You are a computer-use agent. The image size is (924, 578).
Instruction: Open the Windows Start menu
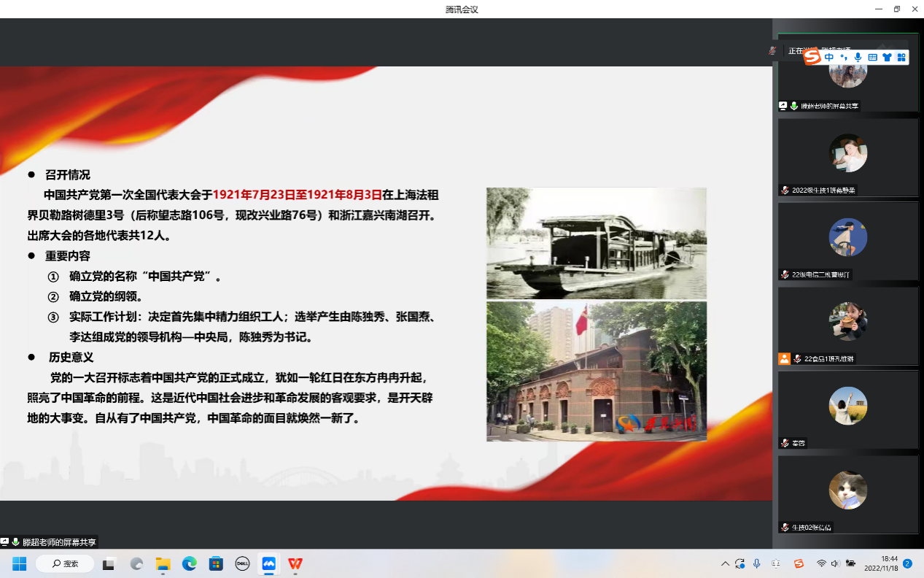[19, 563]
